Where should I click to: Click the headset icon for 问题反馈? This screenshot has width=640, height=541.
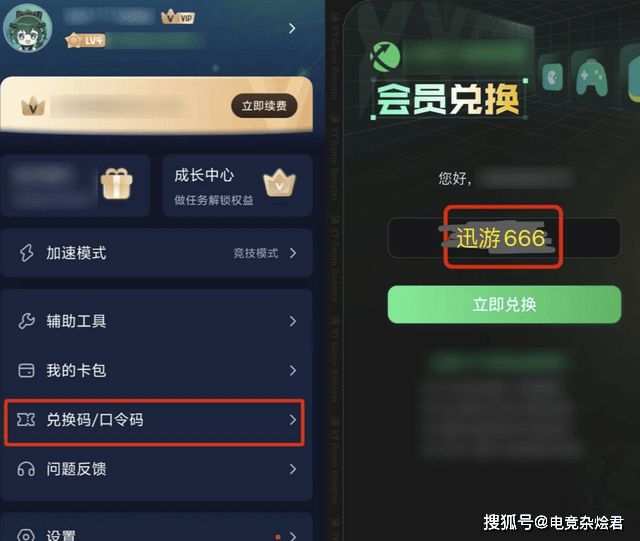26,469
